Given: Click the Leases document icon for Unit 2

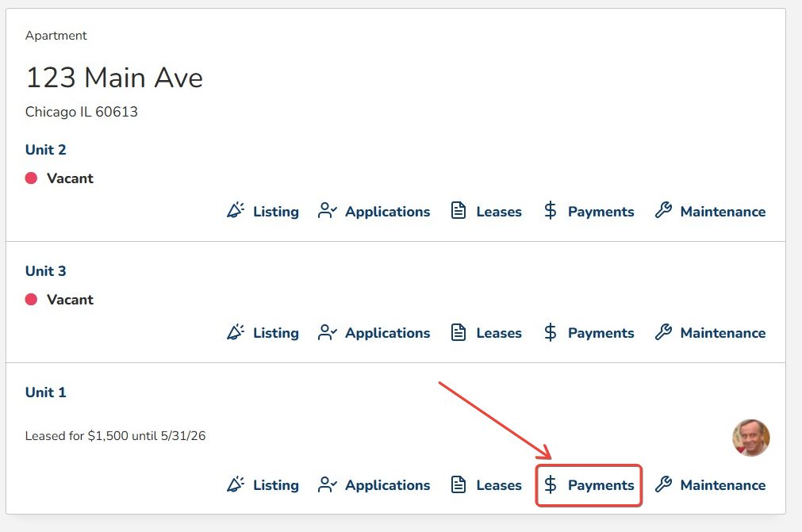Looking at the screenshot, I should 459,211.
